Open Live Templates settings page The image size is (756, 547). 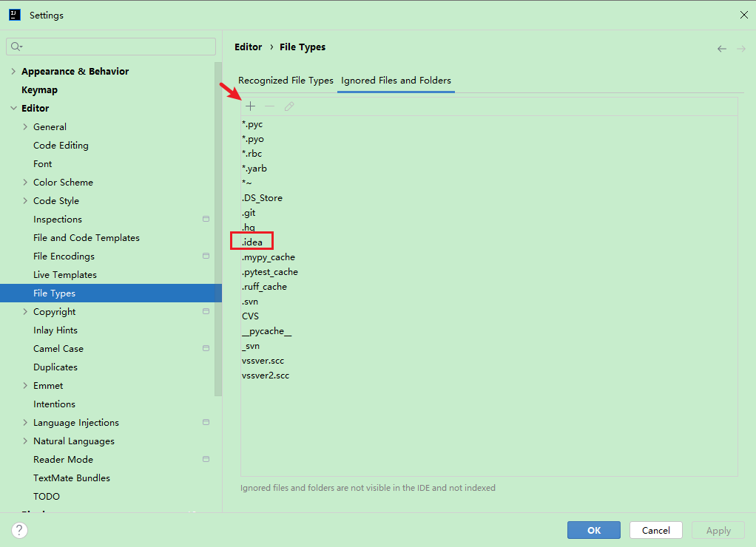click(x=65, y=275)
